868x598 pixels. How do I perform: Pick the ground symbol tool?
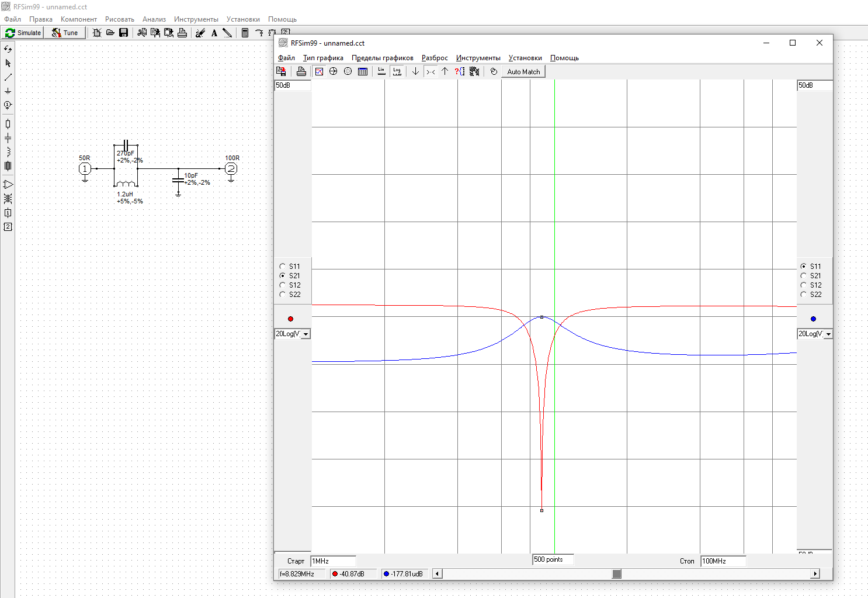[8, 91]
